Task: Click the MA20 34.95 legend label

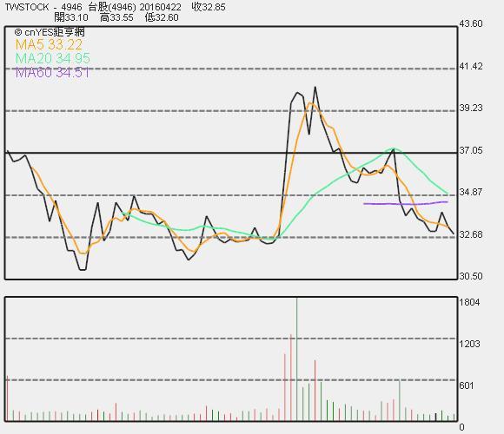Action: 53,58
